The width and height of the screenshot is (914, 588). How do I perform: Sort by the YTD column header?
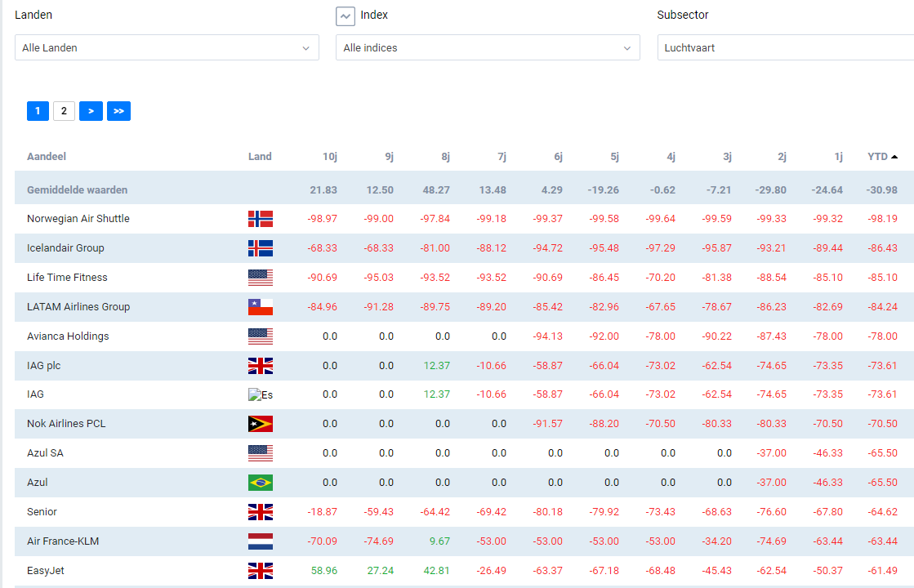(x=877, y=157)
